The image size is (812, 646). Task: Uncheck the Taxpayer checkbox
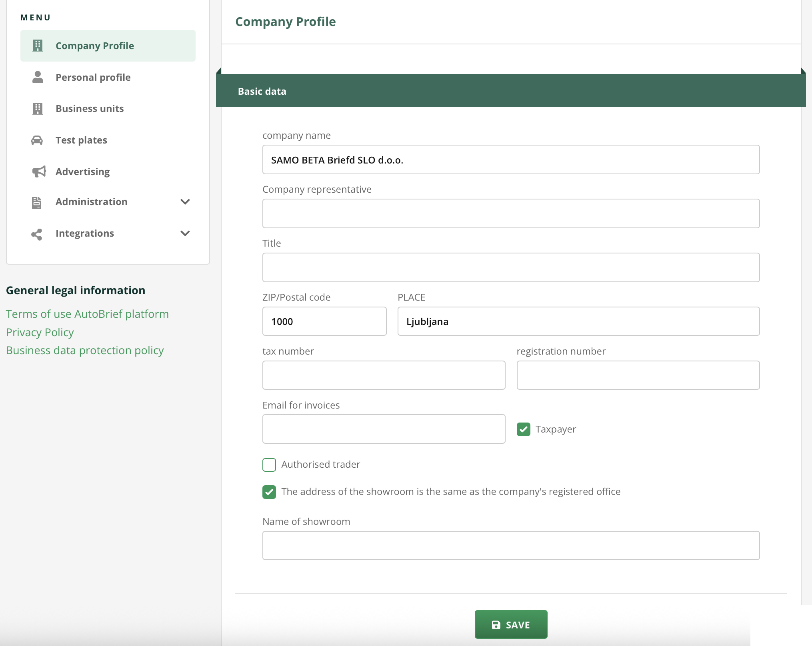coord(523,429)
